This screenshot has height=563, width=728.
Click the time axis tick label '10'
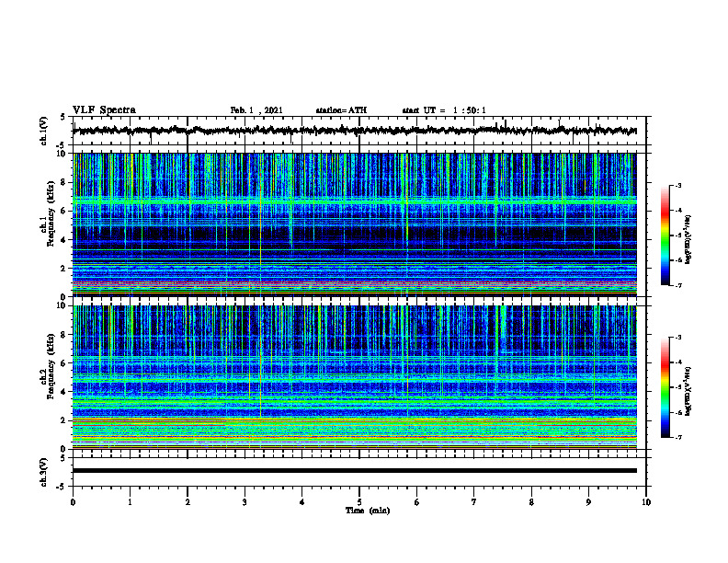[646, 502]
